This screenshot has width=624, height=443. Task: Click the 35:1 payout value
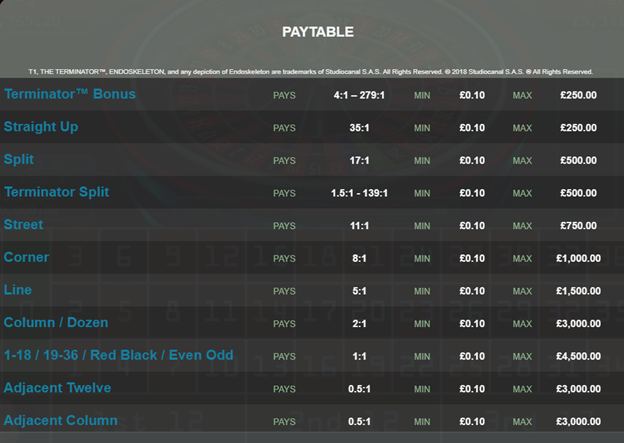click(x=359, y=128)
